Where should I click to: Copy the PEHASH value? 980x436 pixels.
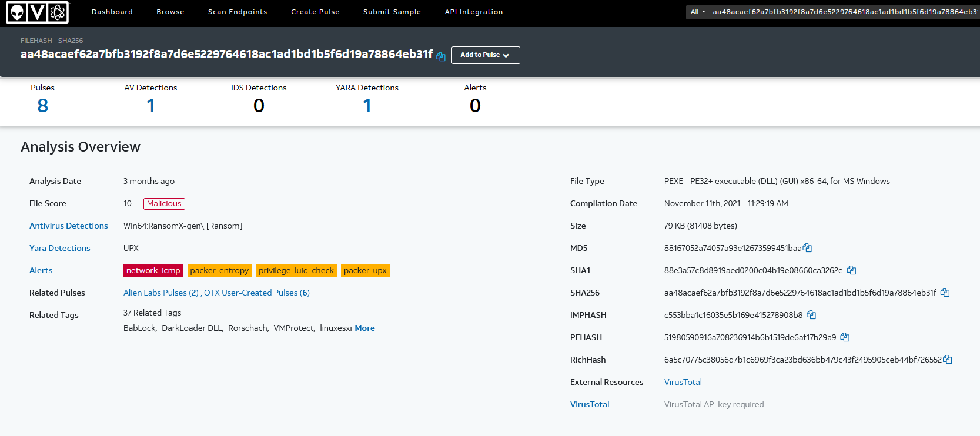[845, 337]
